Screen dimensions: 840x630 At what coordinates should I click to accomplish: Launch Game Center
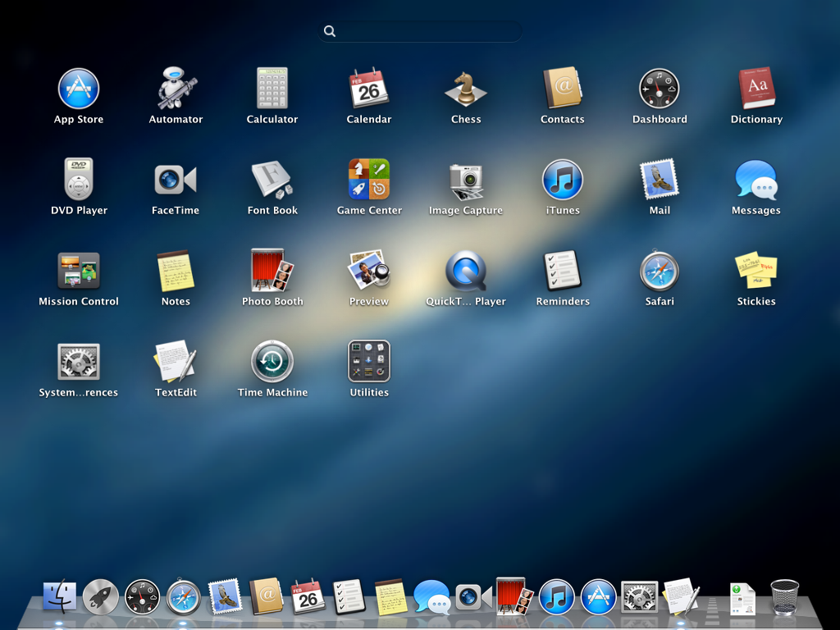tap(369, 180)
